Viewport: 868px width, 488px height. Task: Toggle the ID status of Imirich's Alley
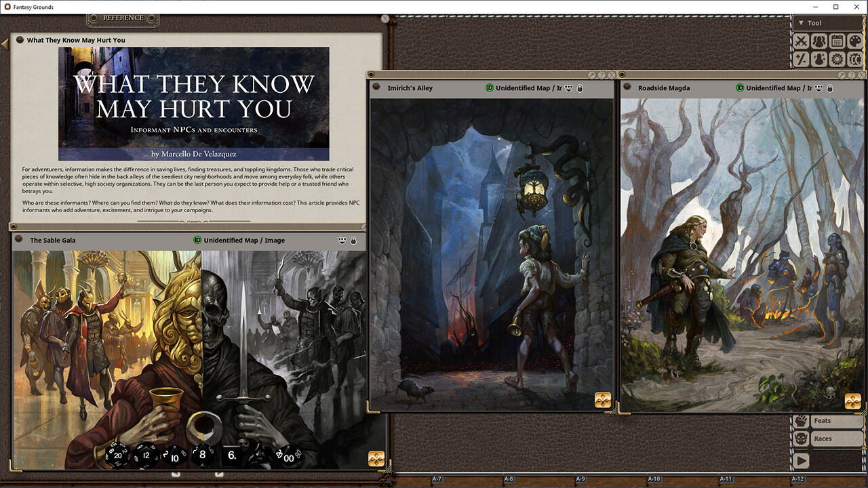pyautogui.click(x=490, y=88)
